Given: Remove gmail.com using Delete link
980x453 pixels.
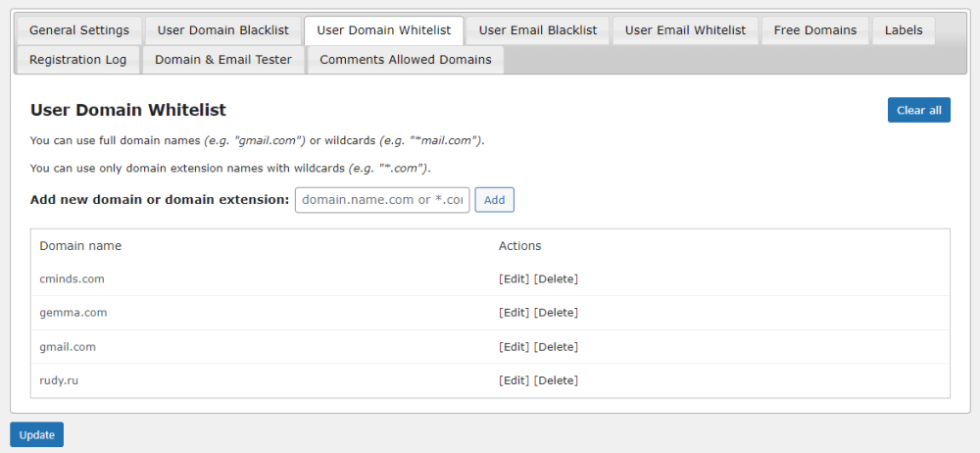Looking at the screenshot, I should 556,347.
